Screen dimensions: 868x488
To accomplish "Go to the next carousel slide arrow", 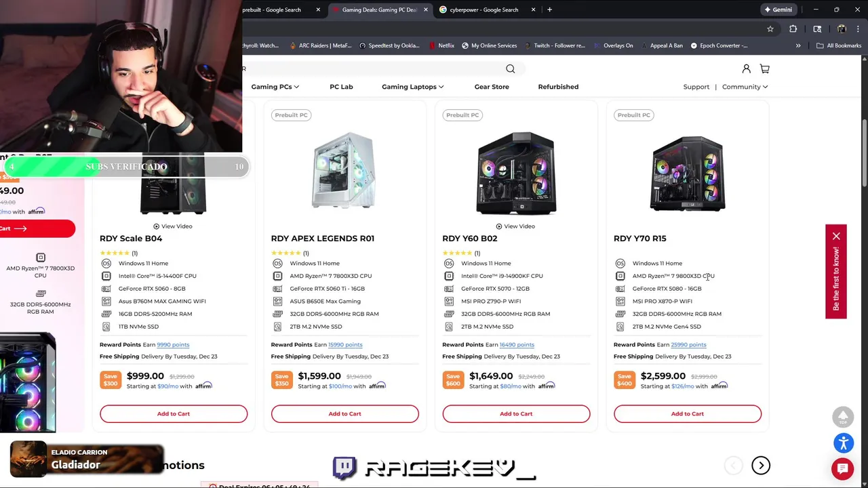I will click(761, 465).
